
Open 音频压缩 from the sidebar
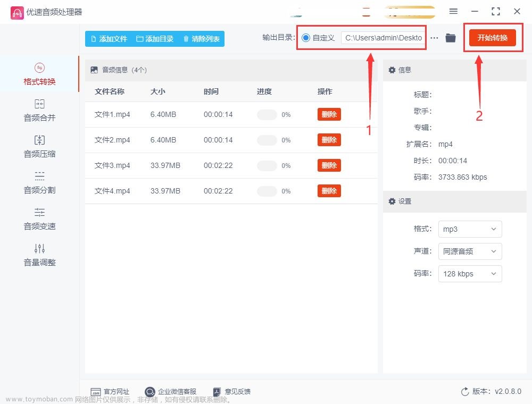tap(39, 146)
